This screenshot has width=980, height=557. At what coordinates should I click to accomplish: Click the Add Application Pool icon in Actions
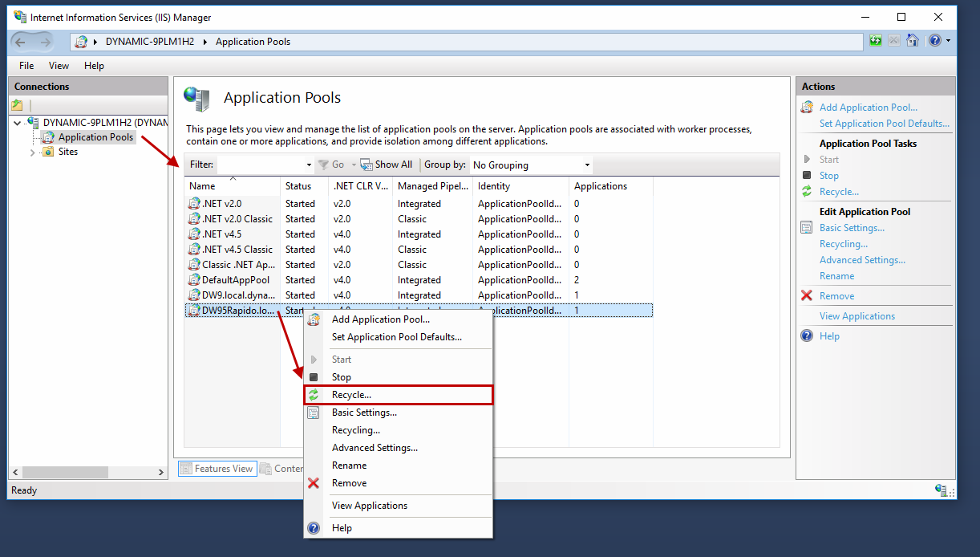(807, 108)
